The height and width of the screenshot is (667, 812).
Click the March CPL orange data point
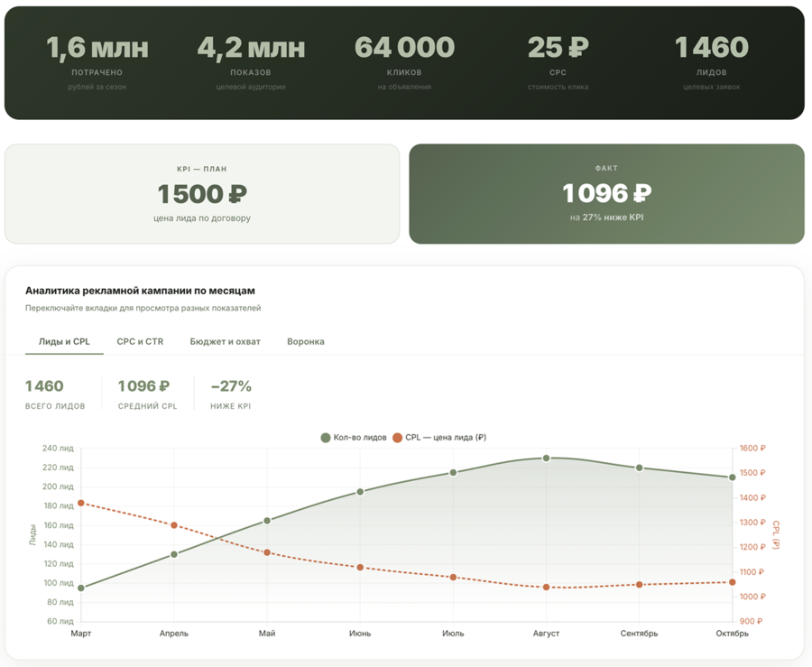[81, 503]
